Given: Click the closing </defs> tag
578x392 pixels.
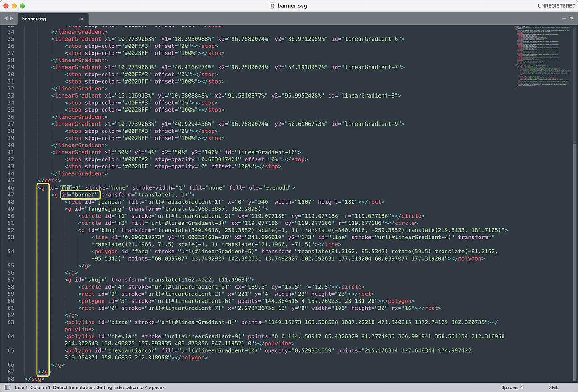Looking at the screenshot, I should pyautogui.click(x=50, y=181).
